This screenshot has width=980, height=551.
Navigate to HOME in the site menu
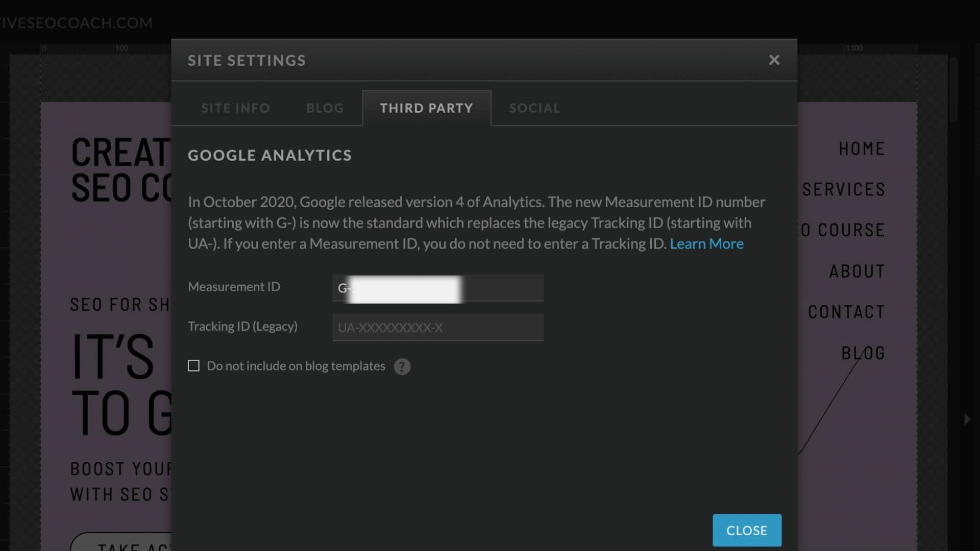point(862,148)
